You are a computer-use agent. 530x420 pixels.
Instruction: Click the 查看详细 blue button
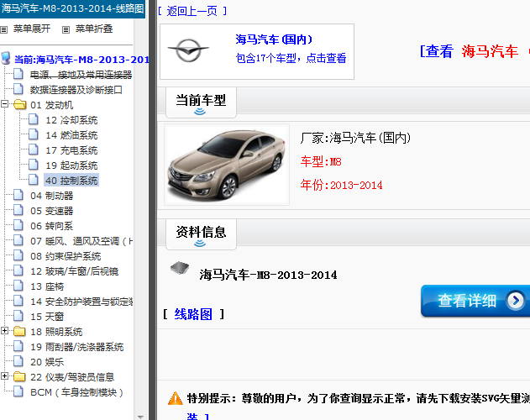[x=475, y=301]
